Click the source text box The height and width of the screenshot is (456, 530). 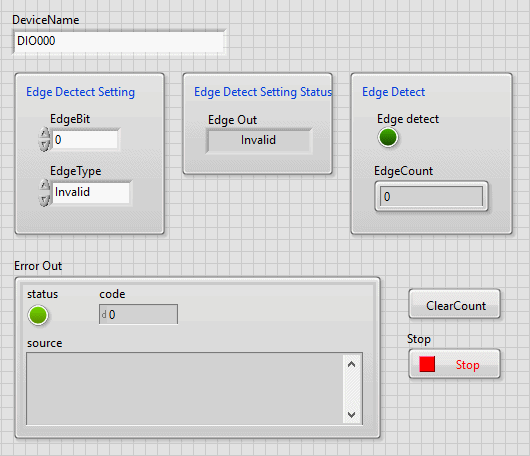tap(185, 388)
